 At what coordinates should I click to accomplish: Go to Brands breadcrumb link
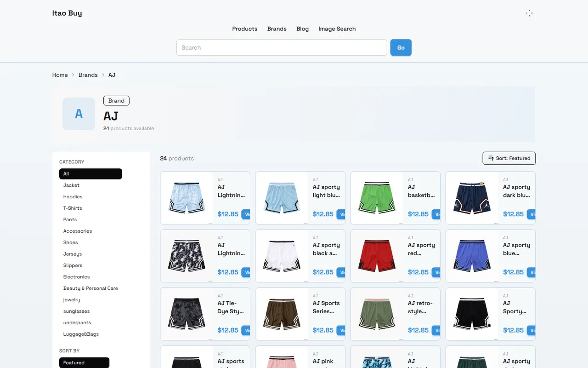pos(88,75)
